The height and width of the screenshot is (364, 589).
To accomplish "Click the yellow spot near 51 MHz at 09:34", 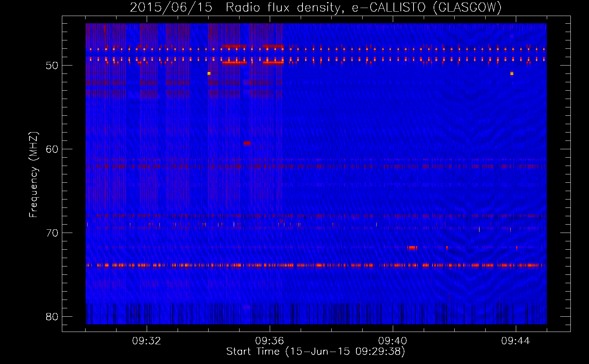I will [x=209, y=74].
